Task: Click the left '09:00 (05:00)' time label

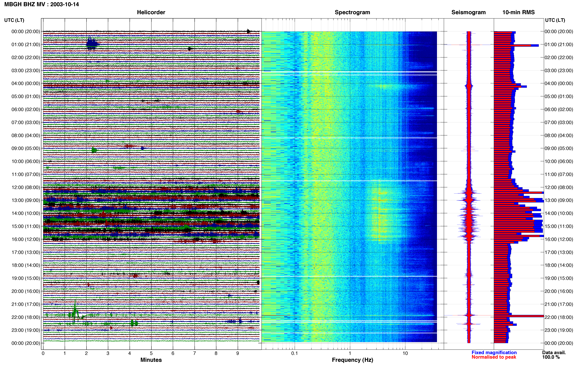Action: click(26, 148)
